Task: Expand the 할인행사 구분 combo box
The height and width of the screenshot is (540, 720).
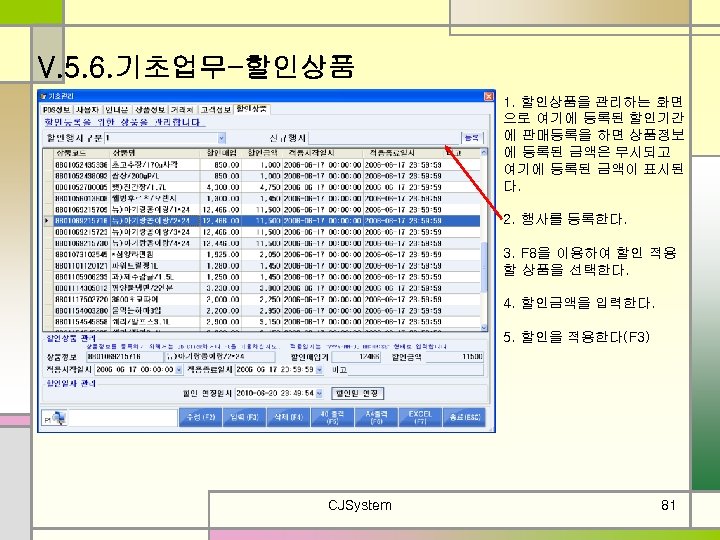Action: click(x=222, y=138)
